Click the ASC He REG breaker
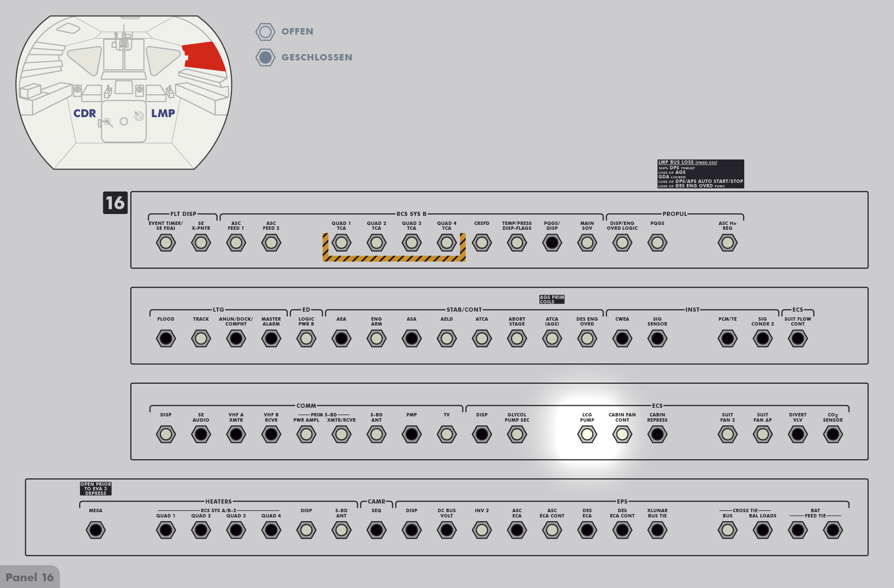894x588 pixels. pyautogui.click(x=727, y=243)
